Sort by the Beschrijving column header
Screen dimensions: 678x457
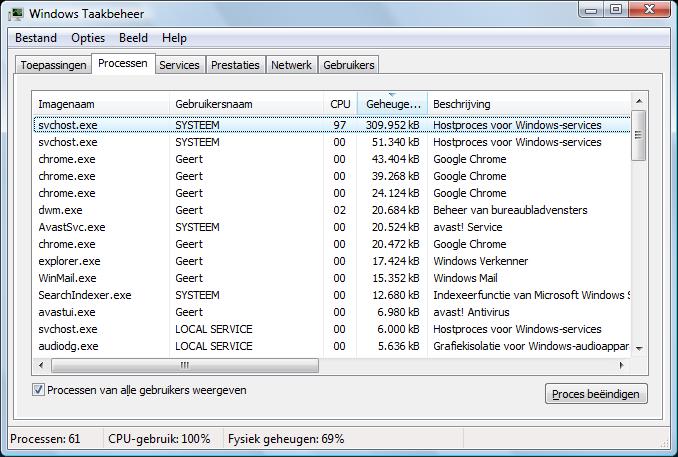pyautogui.click(x=529, y=104)
